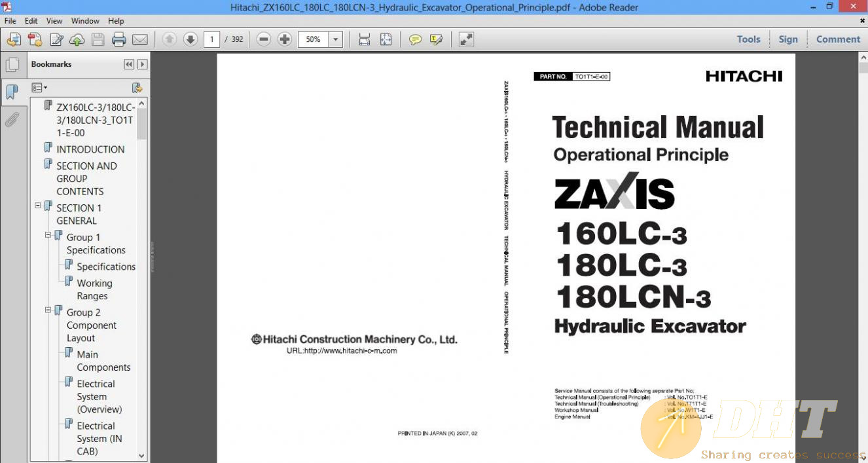Image resolution: width=868 pixels, height=463 pixels.
Task: Click bookmarks scrollbar up arrow
Action: (142, 103)
